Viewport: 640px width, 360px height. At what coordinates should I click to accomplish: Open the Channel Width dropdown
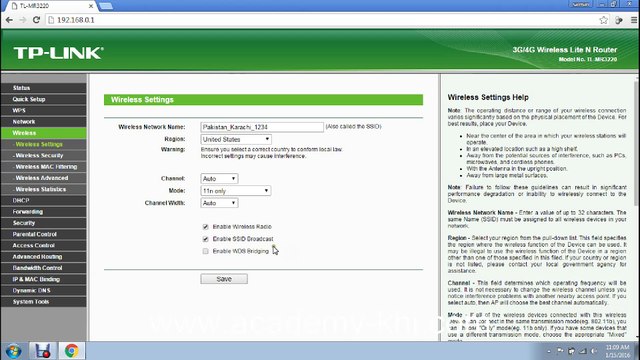[219, 203]
